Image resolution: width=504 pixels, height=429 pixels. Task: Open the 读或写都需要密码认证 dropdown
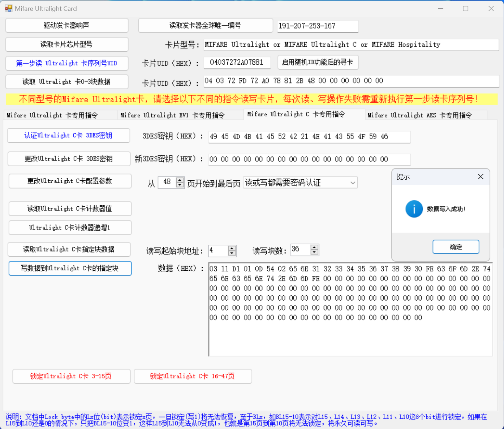(x=353, y=183)
